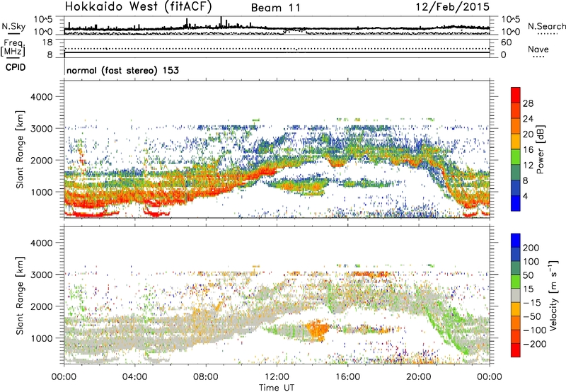Image resolution: width=566 pixels, height=392 pixels.
Task: Click the "1000" tick in the velocity panel
Action: point(42,338)
